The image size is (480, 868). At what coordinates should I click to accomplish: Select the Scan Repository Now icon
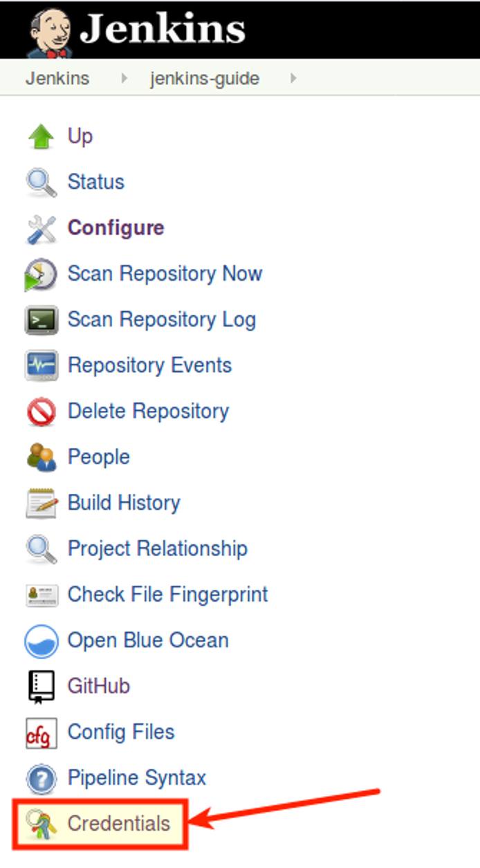click(x=43, y=273)
